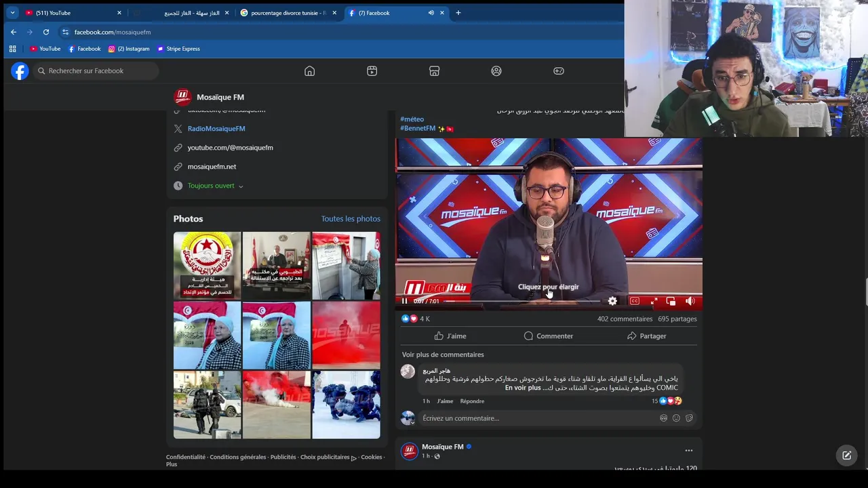Open the 402 commentaires link

(625, 319)
